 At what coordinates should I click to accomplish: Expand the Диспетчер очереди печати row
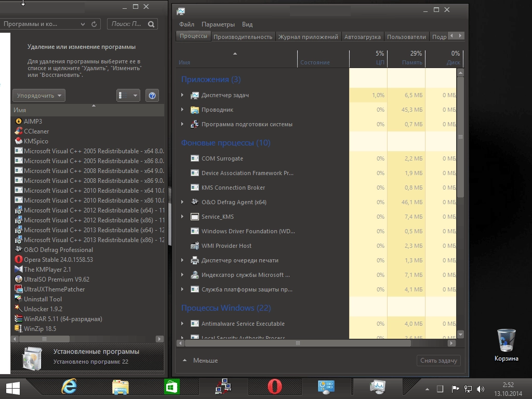(182, 260)
